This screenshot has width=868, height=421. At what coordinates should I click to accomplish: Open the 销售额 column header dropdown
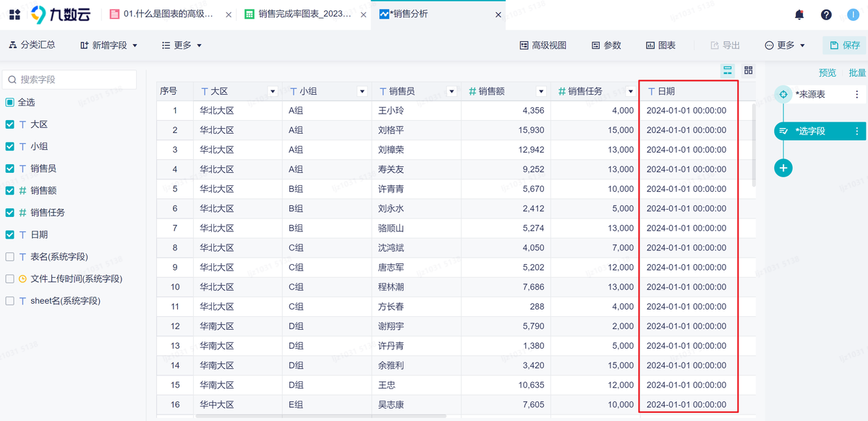pyautogui.click(x=540, y=91)
